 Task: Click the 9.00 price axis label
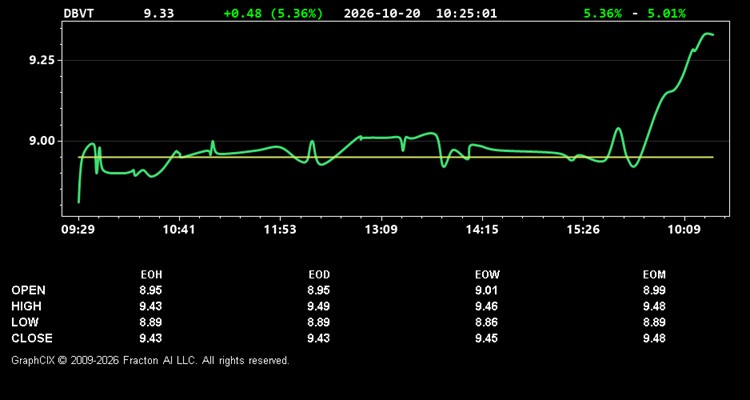point(42,141)
